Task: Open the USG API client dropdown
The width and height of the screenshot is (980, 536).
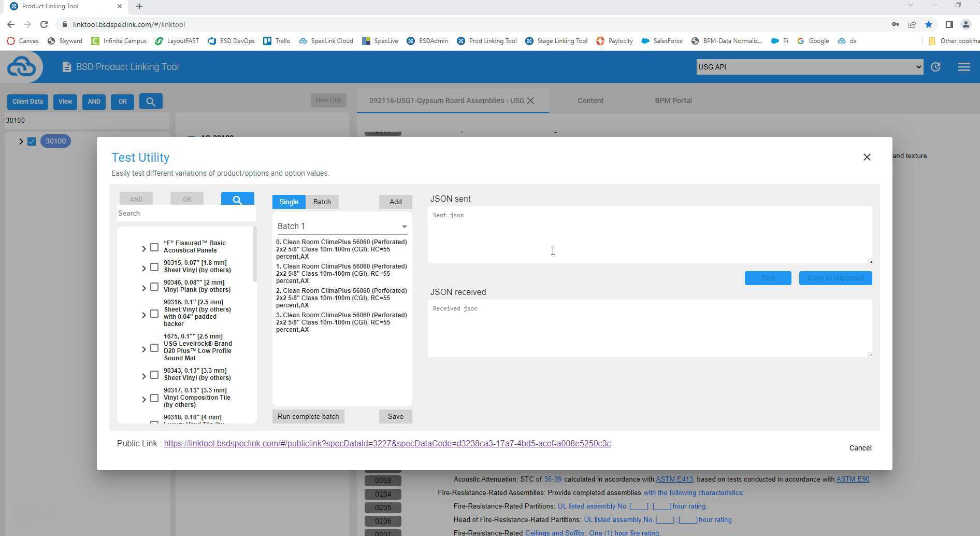Action: point(809,67)
